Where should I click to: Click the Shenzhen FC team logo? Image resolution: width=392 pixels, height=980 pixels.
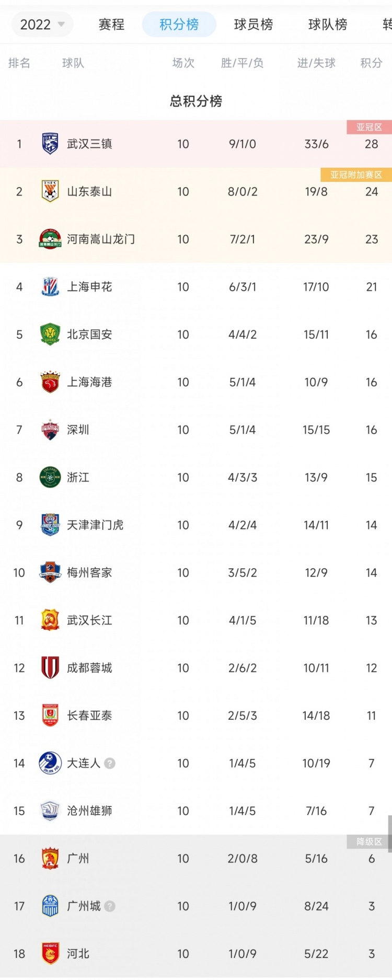[x=50, y=430]
